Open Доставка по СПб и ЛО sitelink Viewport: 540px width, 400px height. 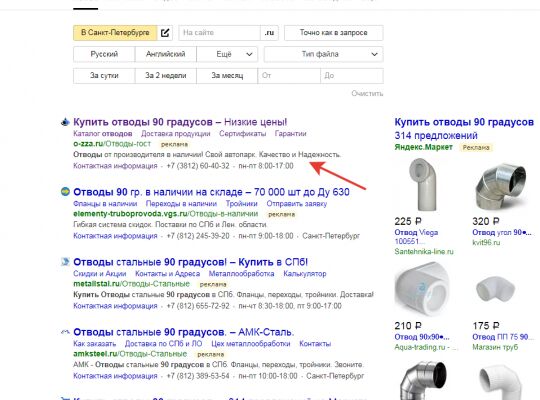coord(164,344)
